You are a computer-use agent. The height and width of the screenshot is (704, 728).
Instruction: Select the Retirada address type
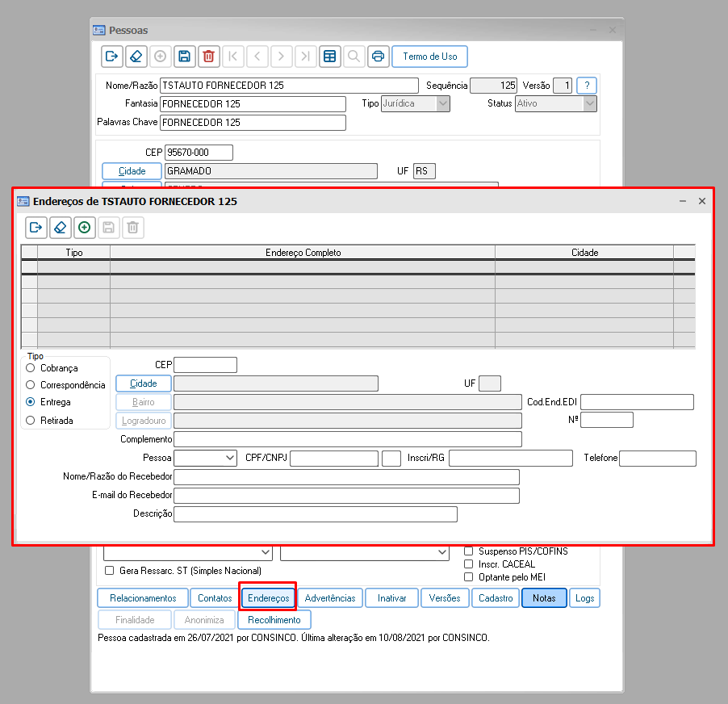pos(31,421)
